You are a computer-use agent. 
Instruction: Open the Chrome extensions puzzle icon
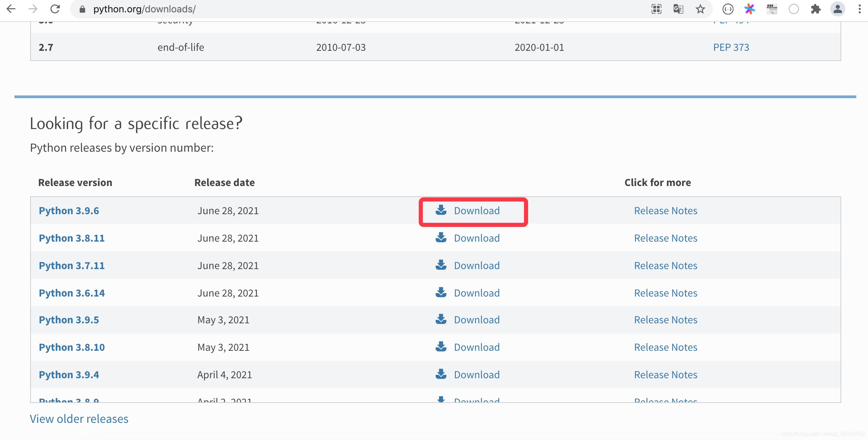coord(815,9)
